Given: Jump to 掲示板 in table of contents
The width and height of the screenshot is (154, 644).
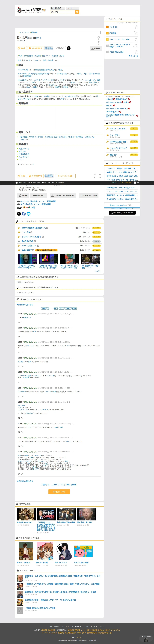Looking at the screenshot, I should click(62, 56).
